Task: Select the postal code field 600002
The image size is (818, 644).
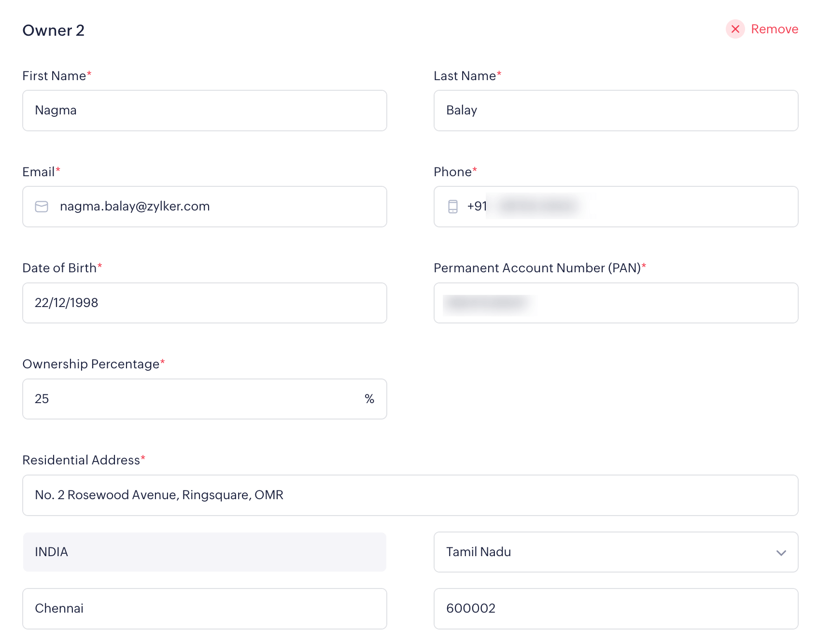Action: pos(616,608)
